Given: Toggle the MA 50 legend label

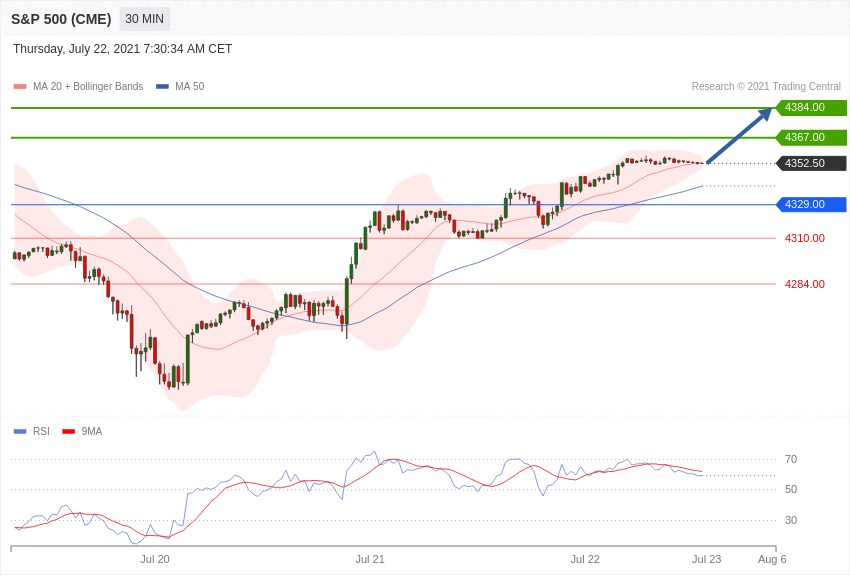Looking at the screenshot, I should (189, 87).
